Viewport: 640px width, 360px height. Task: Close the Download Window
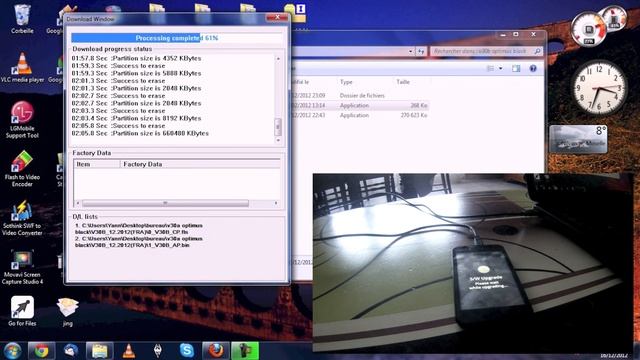tap(277, 18)
